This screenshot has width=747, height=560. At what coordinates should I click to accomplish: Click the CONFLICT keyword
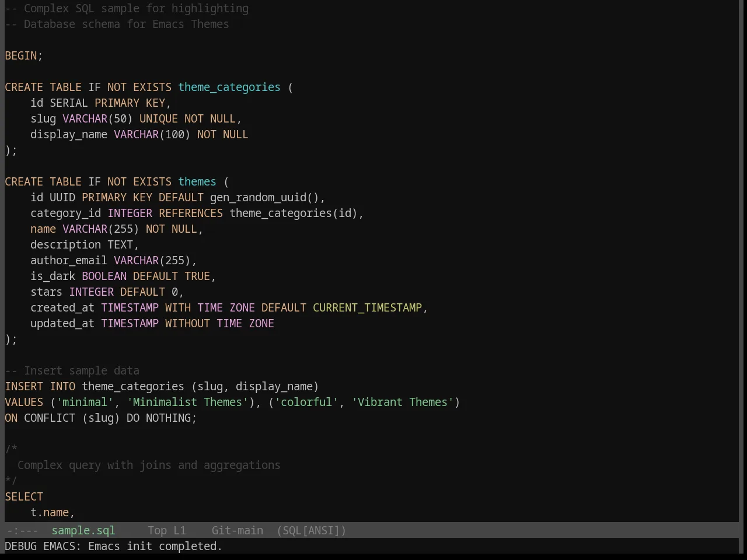(x=50, y=418)
